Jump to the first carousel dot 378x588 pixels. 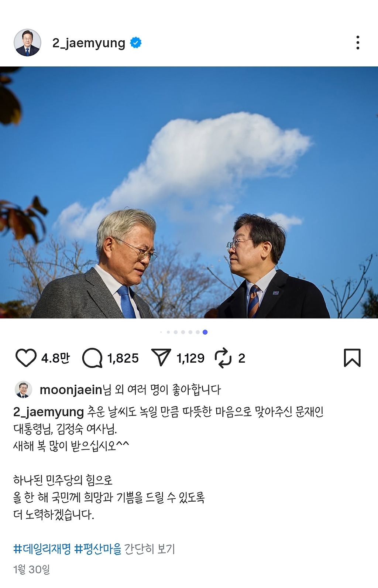(161, 332)
